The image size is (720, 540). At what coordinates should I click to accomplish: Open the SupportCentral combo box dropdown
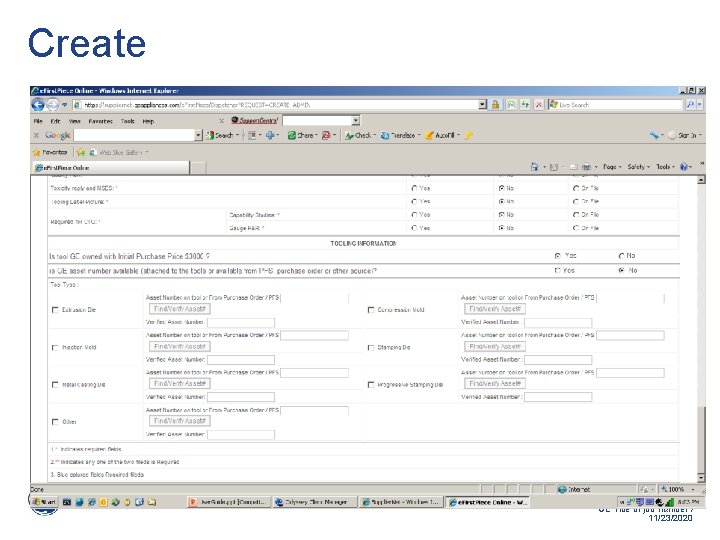[x=356, y=121]
